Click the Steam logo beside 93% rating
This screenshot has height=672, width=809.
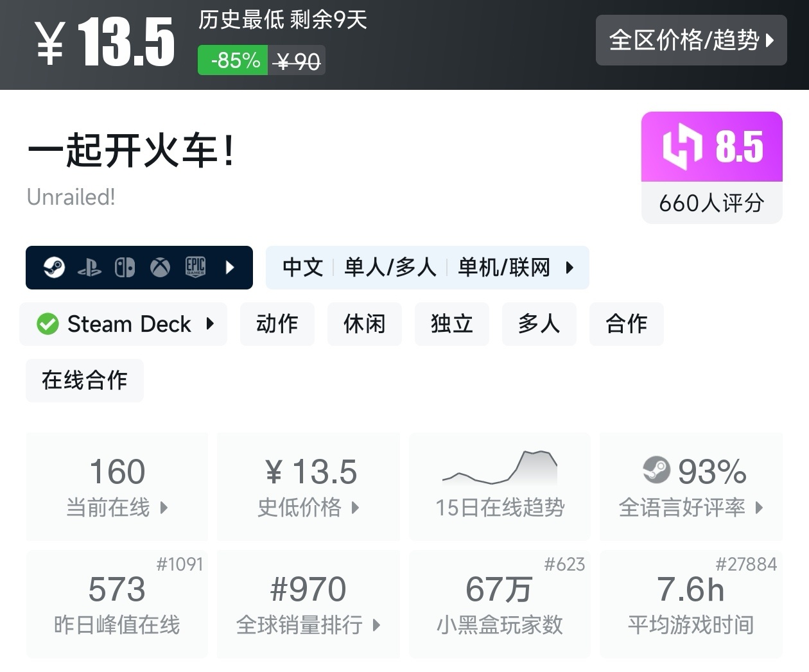pos(656,470)
